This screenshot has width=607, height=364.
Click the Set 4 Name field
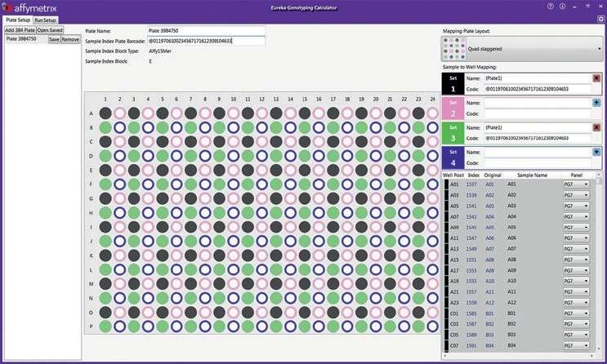point(538,153)
